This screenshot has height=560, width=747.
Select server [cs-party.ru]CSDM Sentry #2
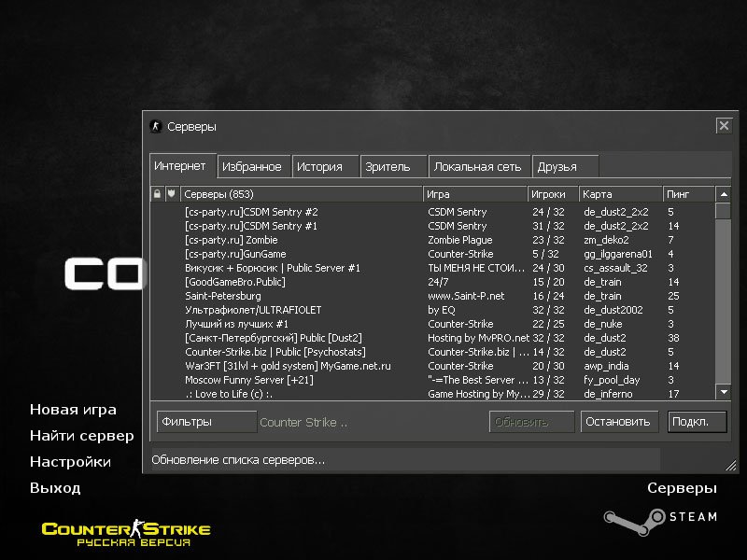[432, 212]
